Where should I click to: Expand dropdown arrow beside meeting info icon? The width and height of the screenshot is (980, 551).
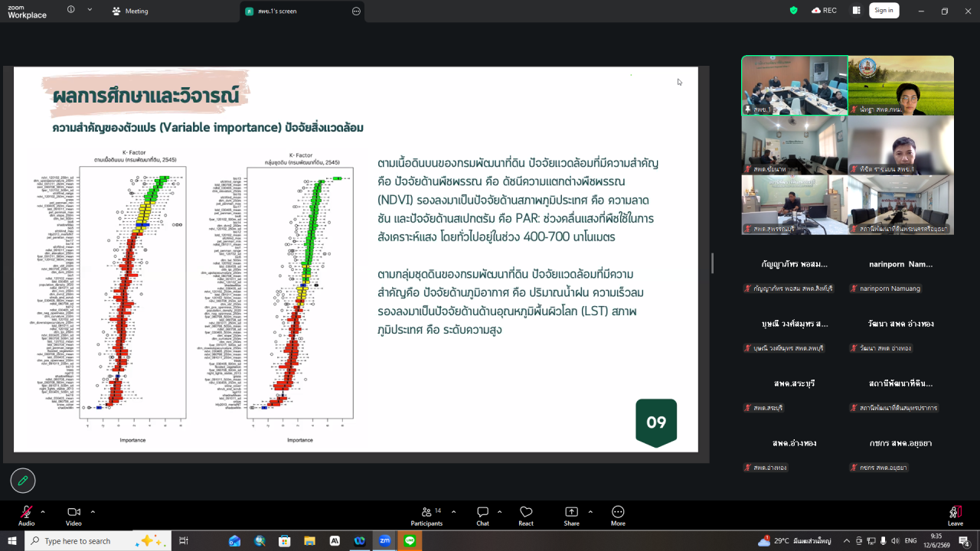pos(90,10)
